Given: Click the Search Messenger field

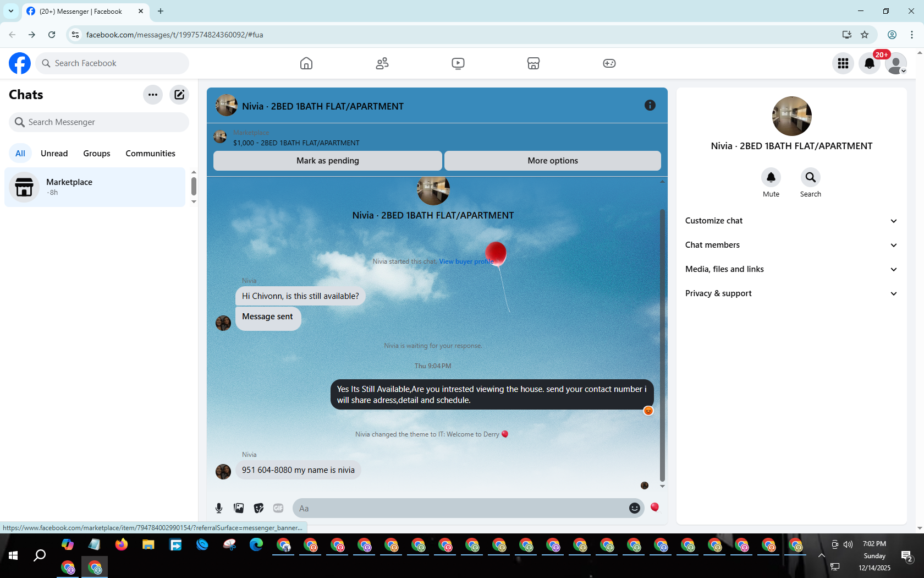Looking at the screenshot, I should [x=99, y=122].
